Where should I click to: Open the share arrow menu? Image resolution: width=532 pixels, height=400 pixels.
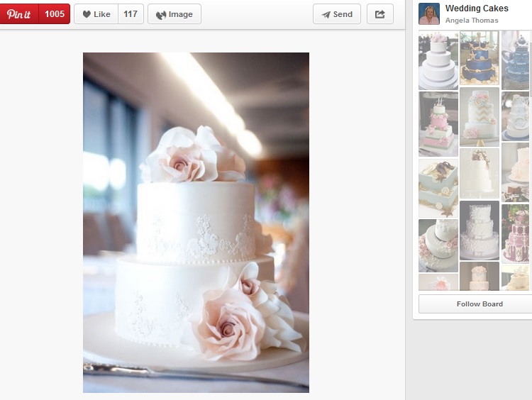(x=380, y=14)
